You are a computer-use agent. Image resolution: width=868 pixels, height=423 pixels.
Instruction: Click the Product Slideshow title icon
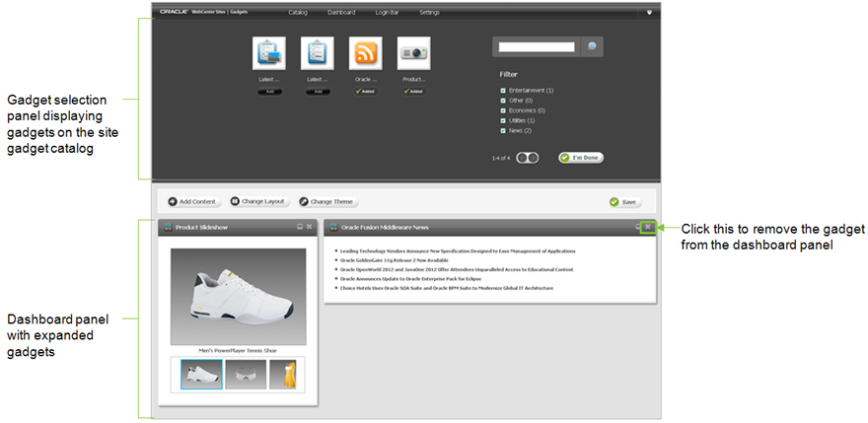pos(168,228)
